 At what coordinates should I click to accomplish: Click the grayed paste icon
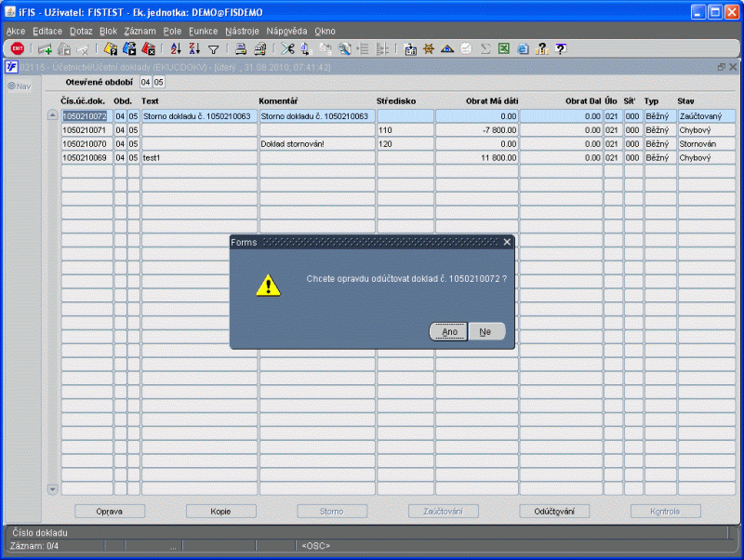click(x=325, y=48)
